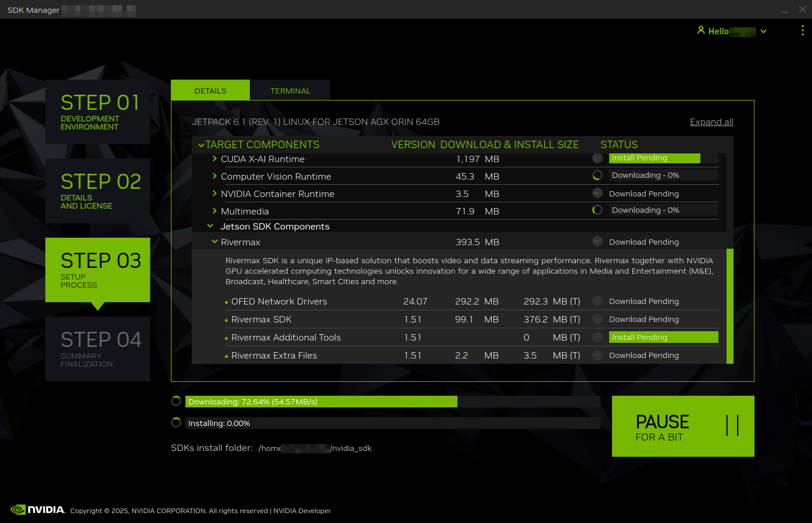Open the Hello user account dropdown
812x523 pixels.
pos(763,31)
